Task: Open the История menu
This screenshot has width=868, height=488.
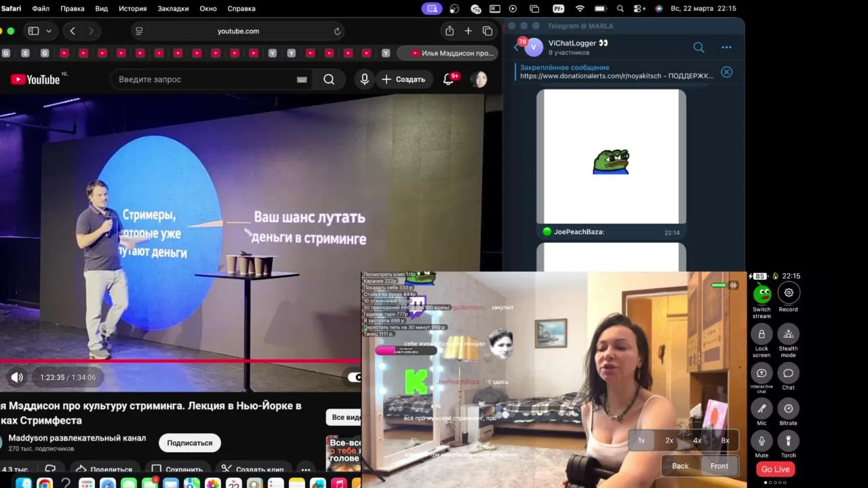Action: pyautogui.click(x=133, y=9)
